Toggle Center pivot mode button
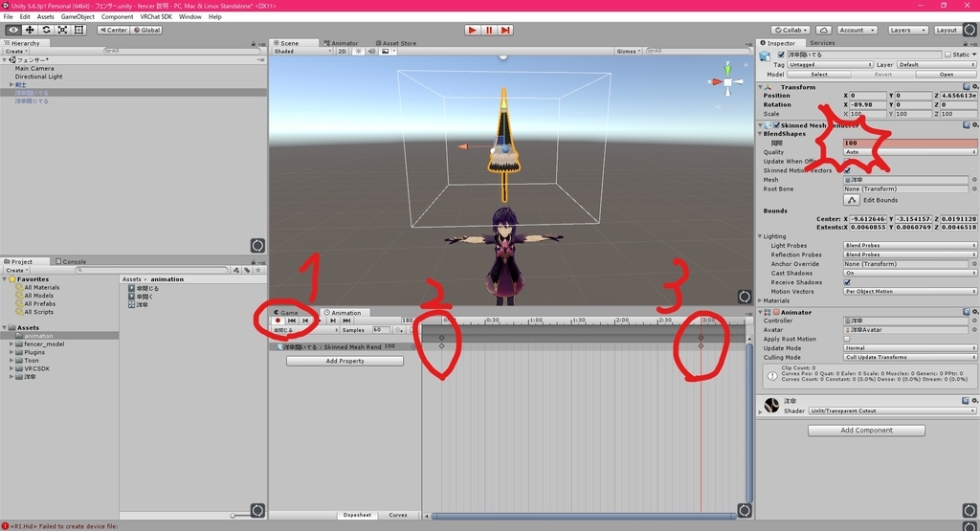980x531 pixels. [x=113, y=30]
